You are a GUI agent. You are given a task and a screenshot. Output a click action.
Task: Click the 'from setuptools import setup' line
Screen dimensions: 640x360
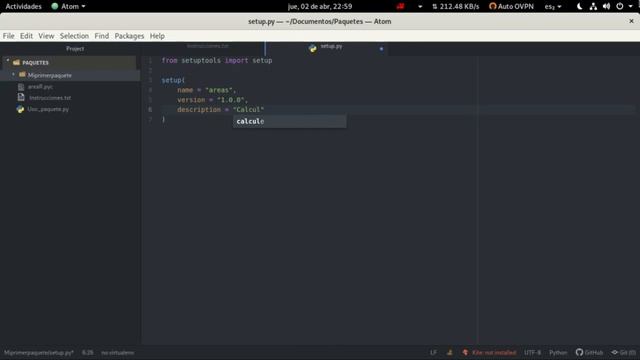[x=217, y=60]
